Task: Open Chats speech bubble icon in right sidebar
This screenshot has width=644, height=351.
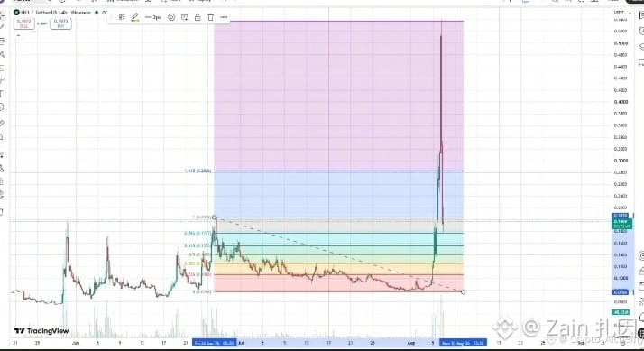Action: click(x=641, y=62)
